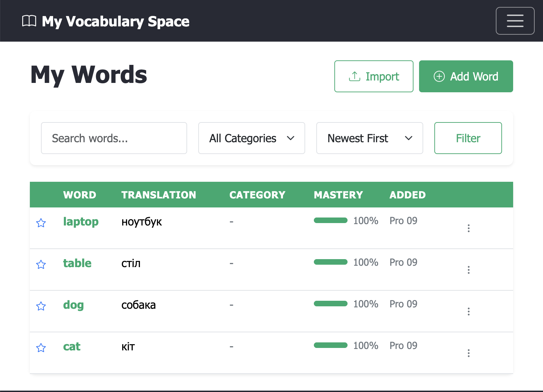Select the translation кіт
This screenshot has height=392, width=543.
coord(128,347)
